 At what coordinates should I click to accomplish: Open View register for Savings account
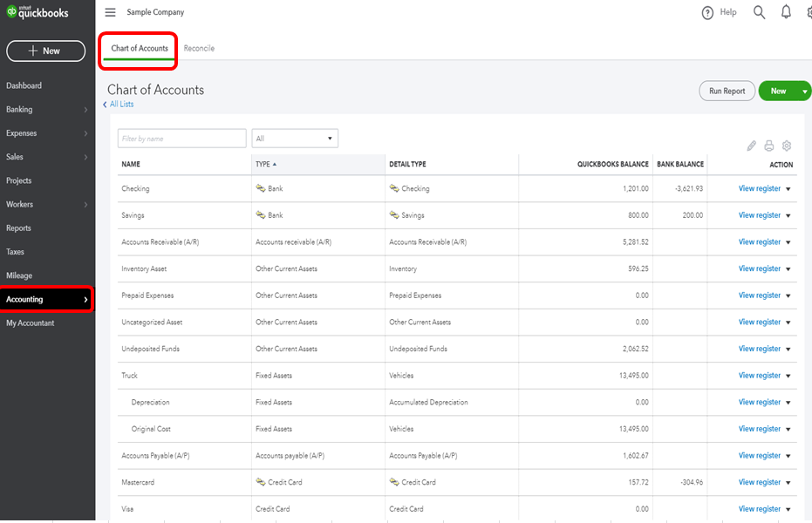point(759,215)
